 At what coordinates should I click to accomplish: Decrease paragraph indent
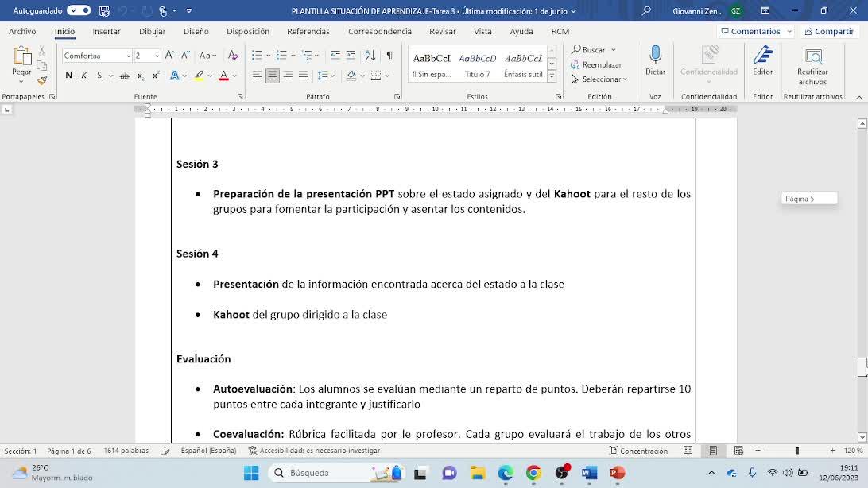pyautogui.click(x=335, y=56)
